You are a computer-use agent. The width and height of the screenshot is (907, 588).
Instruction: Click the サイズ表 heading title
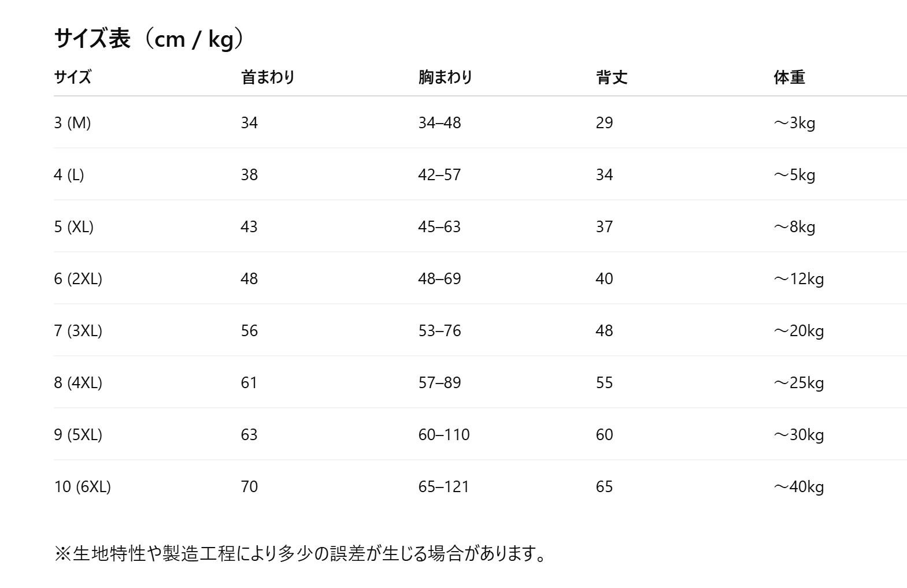[149, 39]
